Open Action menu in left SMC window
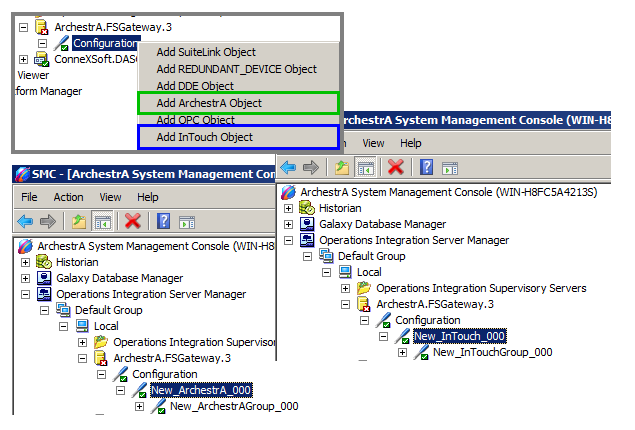Screen dimensions: 635x430 68,197
